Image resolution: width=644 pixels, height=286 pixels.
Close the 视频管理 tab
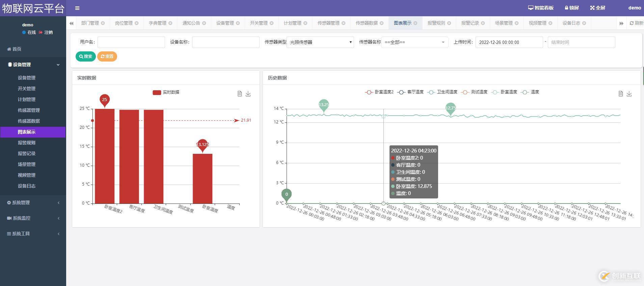click(551, 23)
